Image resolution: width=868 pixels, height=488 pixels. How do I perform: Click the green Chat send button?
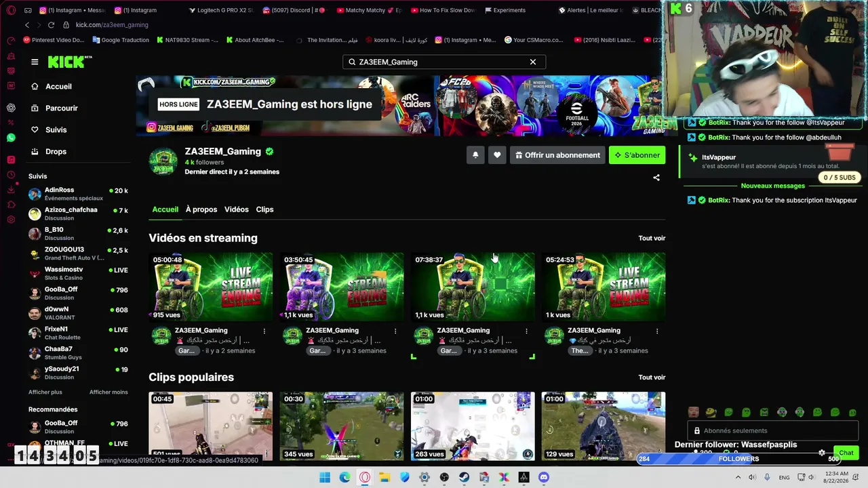pyautogui.click(x=846, y=453)
